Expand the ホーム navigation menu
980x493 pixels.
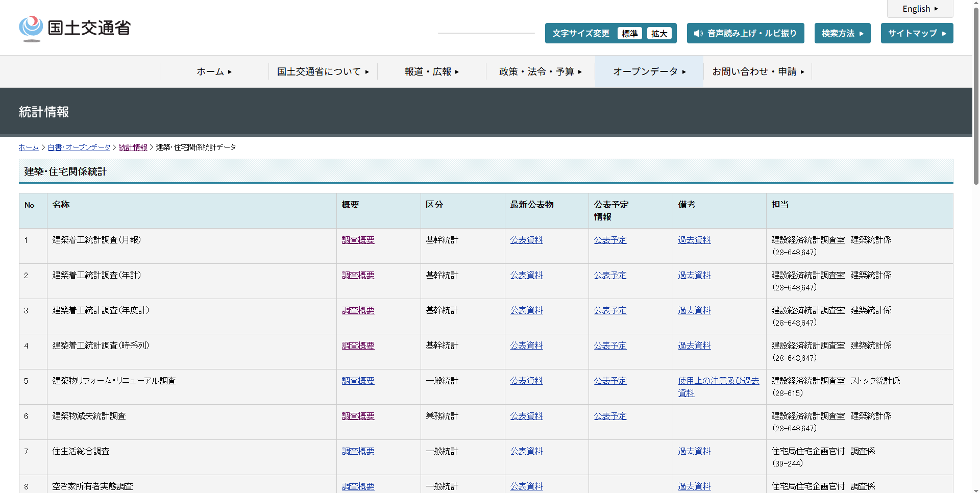click(214, 72)
